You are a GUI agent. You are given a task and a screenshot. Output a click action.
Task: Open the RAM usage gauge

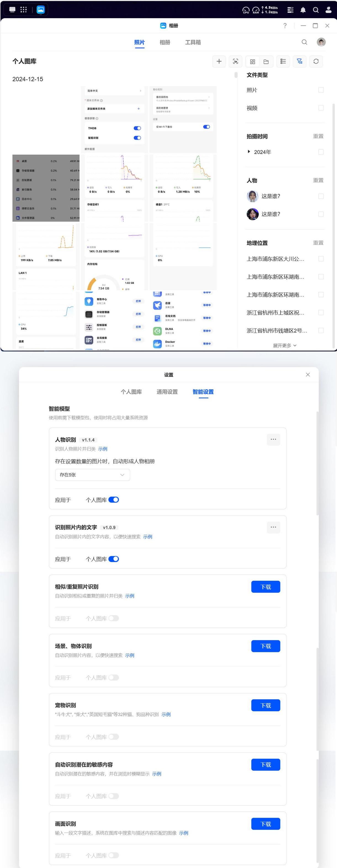[x=256, y=10]
